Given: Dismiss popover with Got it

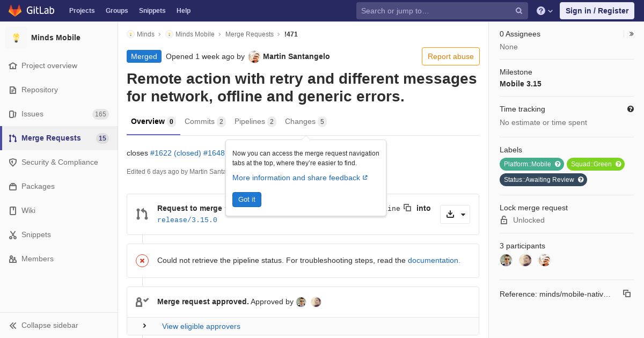Looking at the screenshot, I should point(247,200).
